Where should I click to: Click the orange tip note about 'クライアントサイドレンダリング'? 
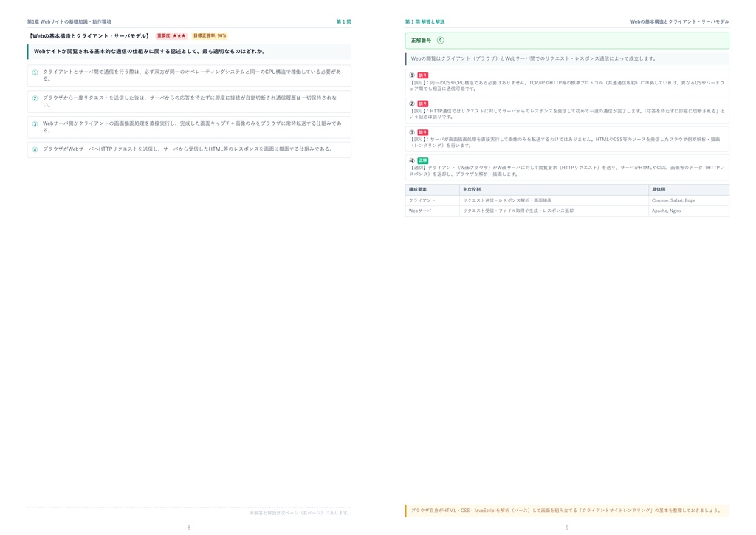click(x=567, y=511)
